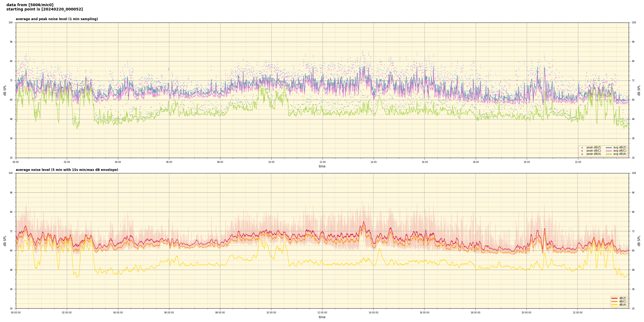Click the peak dB(A) legend marker

click(582, 154)
